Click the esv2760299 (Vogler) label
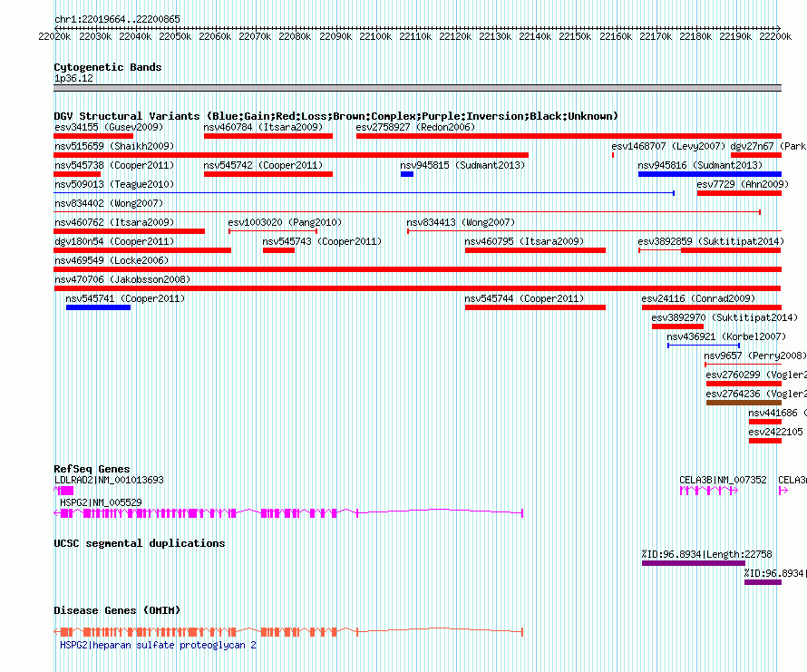807x672 pixels. click(756, 375)
